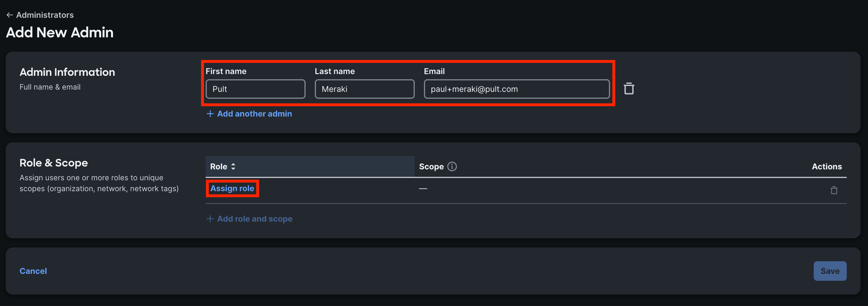The height and width of the screenshot is (306, 868).
Task: Click the Scope column header label
Action: [431, 166]
